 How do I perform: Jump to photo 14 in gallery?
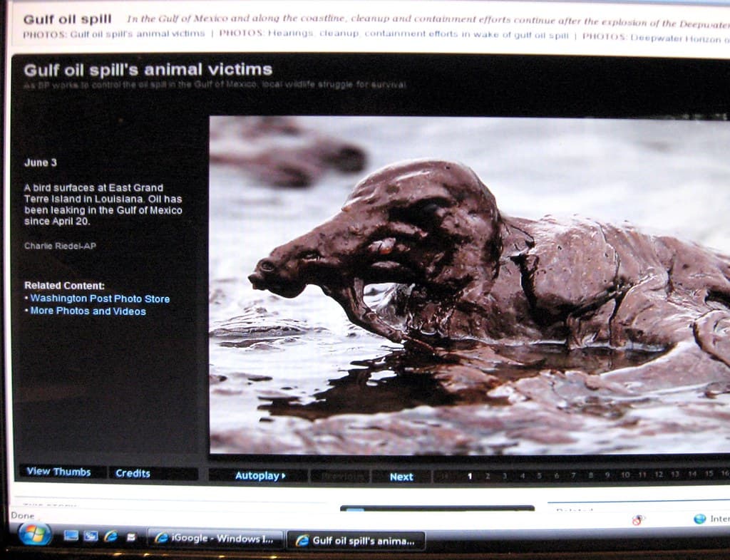[x=692, y=474]
